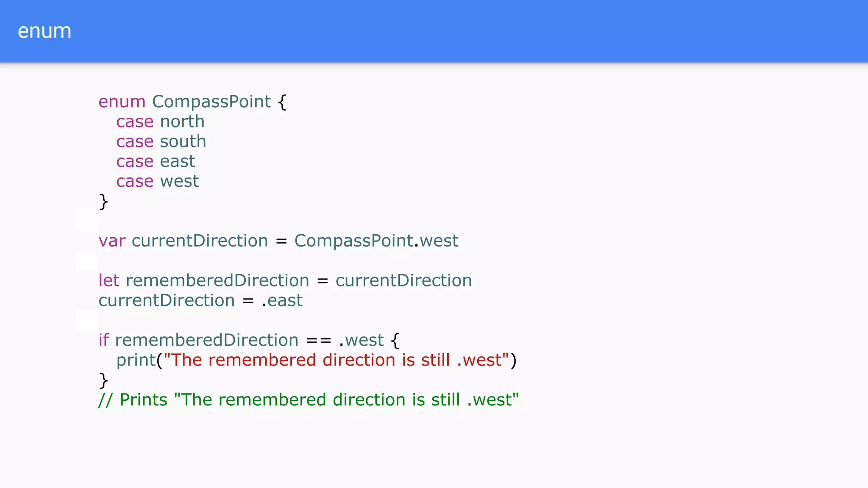
Task: Click the 'case west' line
Action: (x=157, y=181)
